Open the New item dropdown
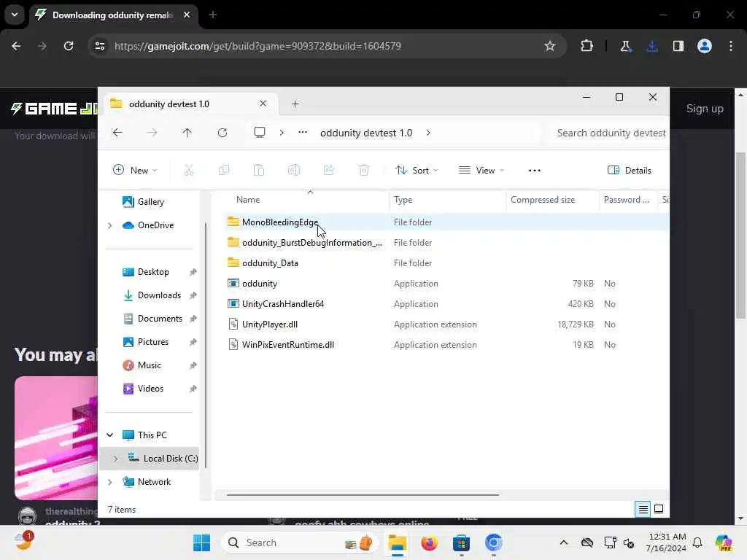Image resolution: width=747 pixels, height=560 pixels. coord(135,170)
